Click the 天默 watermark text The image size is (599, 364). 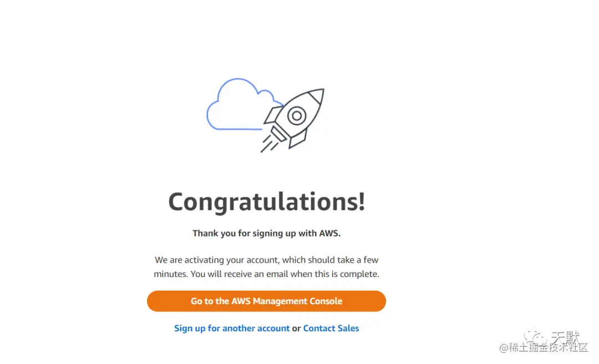(565, 337)
